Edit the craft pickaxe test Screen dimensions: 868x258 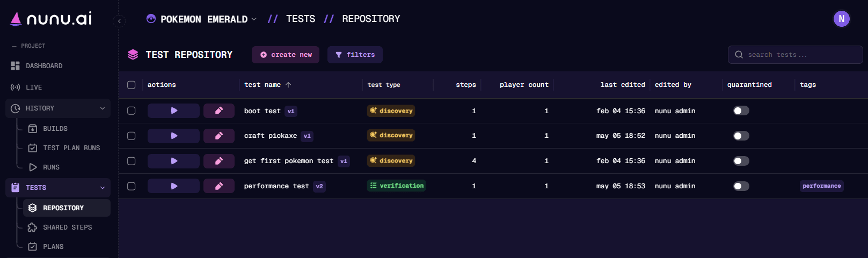click(219, 136)
